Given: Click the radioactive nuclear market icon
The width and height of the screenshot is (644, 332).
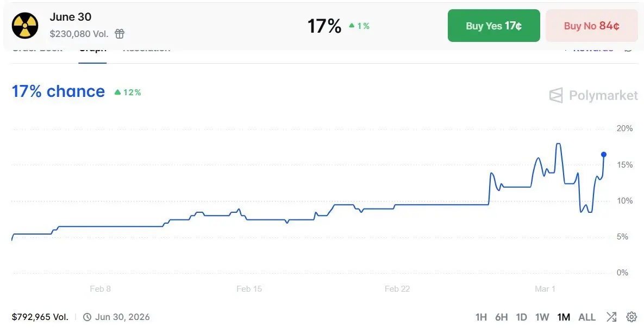Looking at the screenshot, I should [x=25, y=26].
